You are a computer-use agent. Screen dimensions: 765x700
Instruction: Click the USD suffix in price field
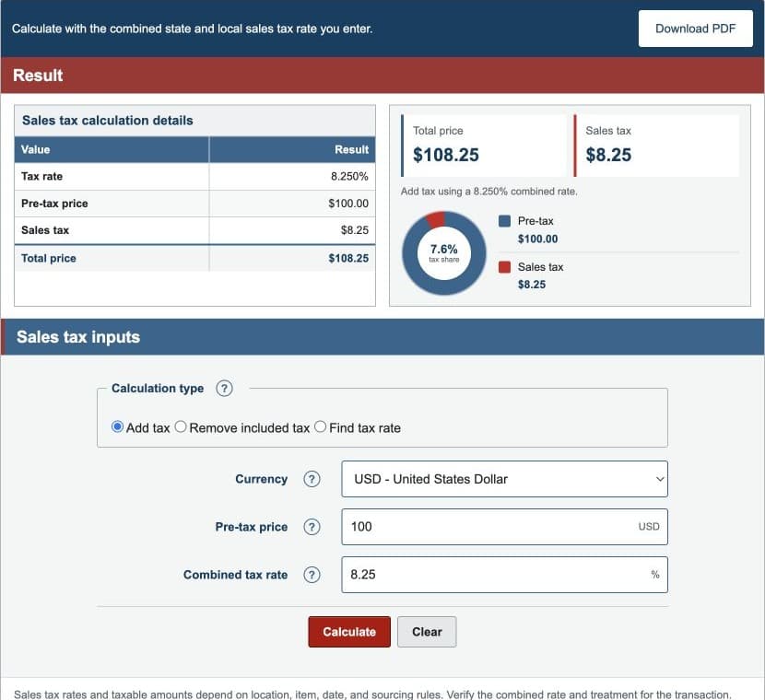pyautogui.click(x=649, y=527)
